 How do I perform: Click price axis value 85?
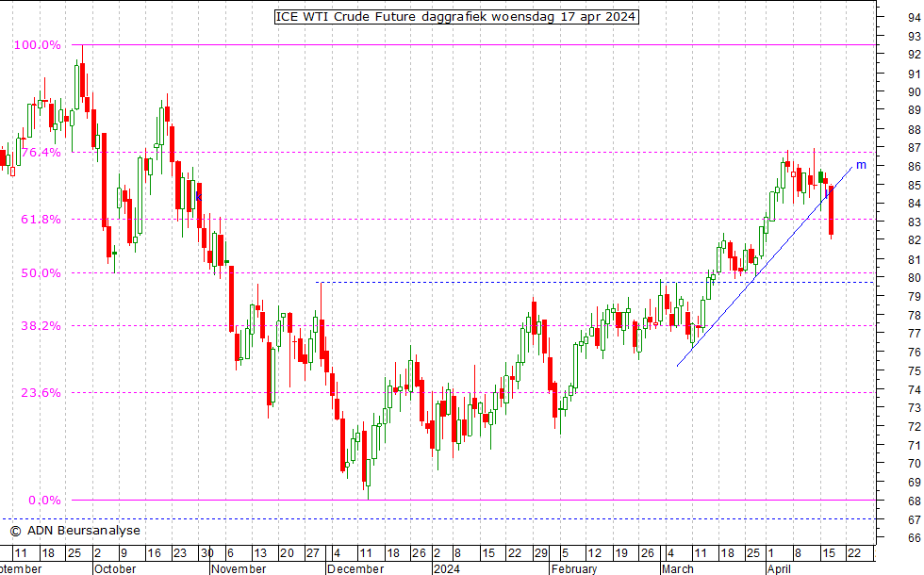[914, 186]
